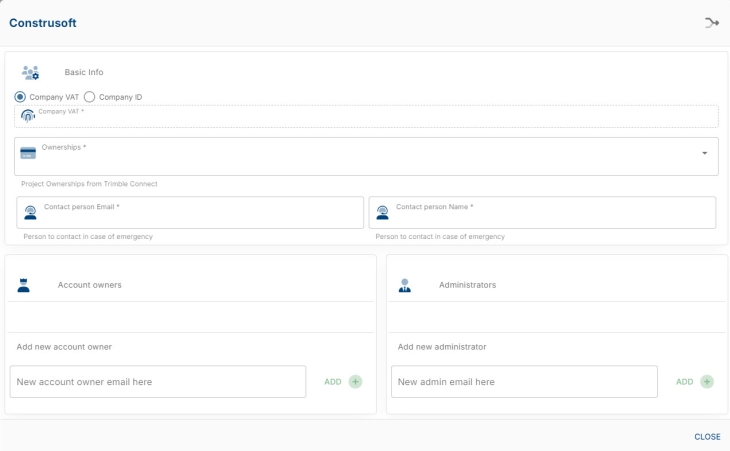Select the Company VAT radio option

(x=20, y=97)
